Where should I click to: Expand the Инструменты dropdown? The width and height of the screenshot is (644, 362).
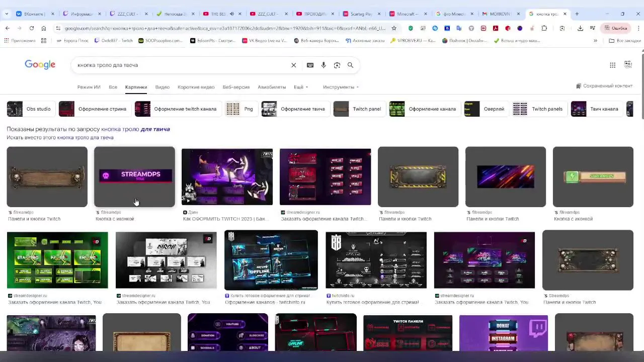click(x=341, y=87)
